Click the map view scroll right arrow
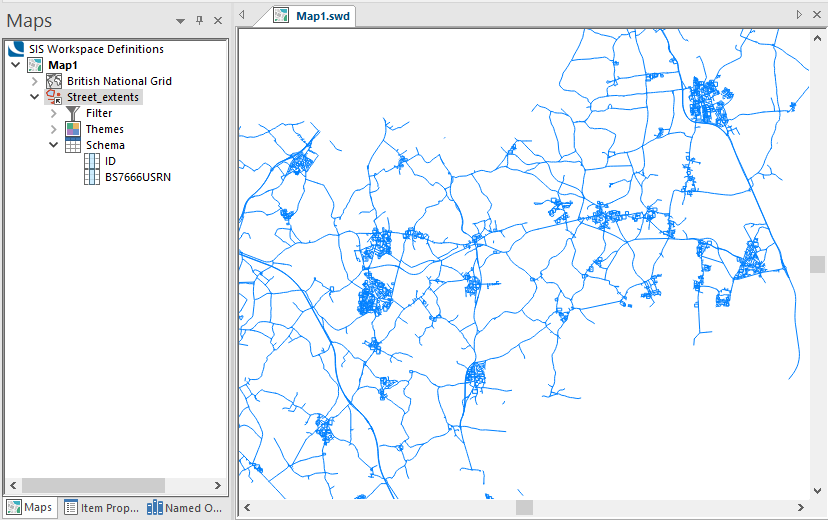The height and width of the screenshot is (520, 828). coord(801,507)
